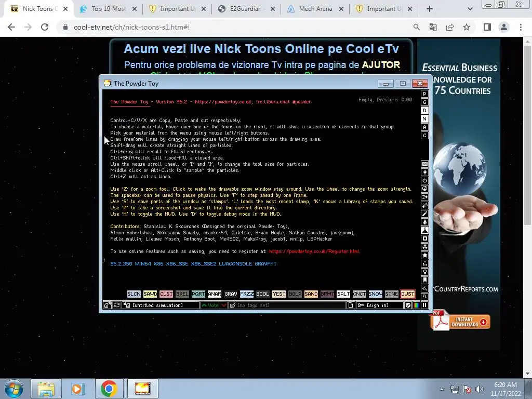Open the Special elements star icon
The height and width of the screenshot is (399, 532).
tap(424, 255)
